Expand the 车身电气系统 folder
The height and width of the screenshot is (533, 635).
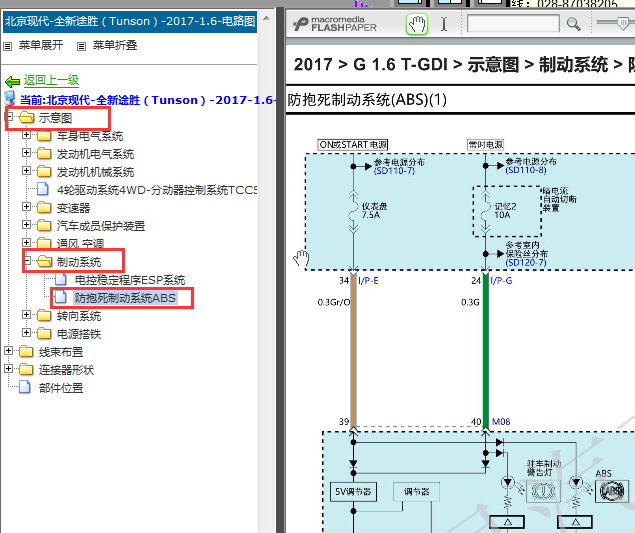click(26, 135)
